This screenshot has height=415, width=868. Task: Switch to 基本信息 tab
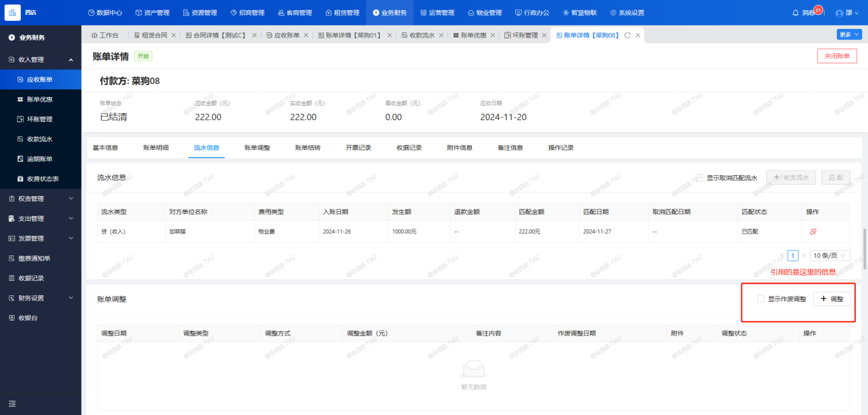point(105,148)
